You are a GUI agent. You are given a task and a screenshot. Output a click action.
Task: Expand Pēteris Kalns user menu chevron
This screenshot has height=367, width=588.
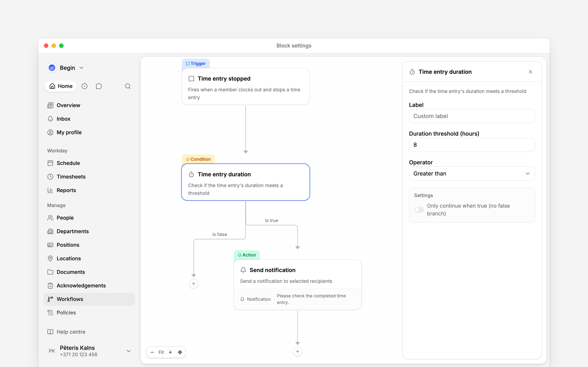pos(129,351)
